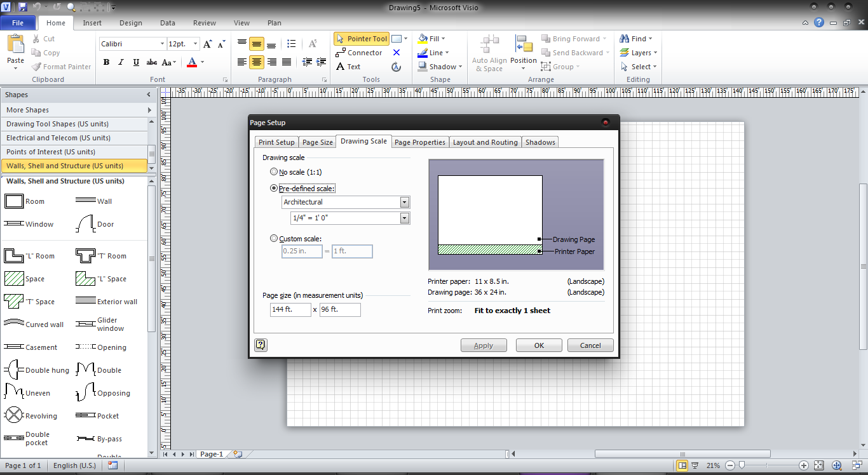Click the page height 96 ft. field
868x475 pixels.
[340, 310]
